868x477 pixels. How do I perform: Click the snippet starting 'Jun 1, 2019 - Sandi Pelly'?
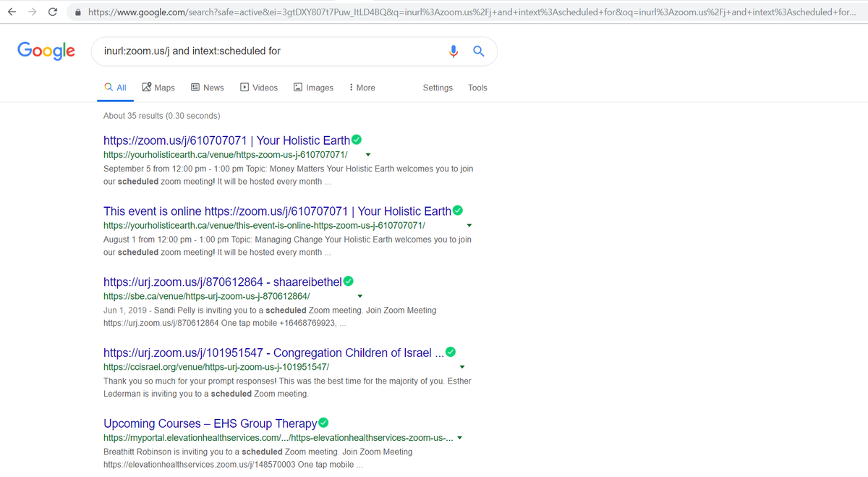(271, 316)
